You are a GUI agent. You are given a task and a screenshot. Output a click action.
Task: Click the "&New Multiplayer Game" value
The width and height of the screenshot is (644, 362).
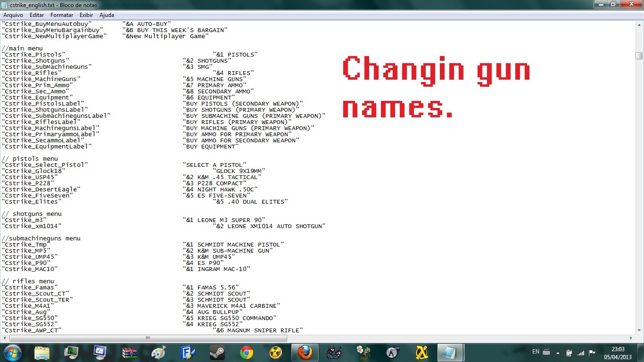[x=165, y=36]
